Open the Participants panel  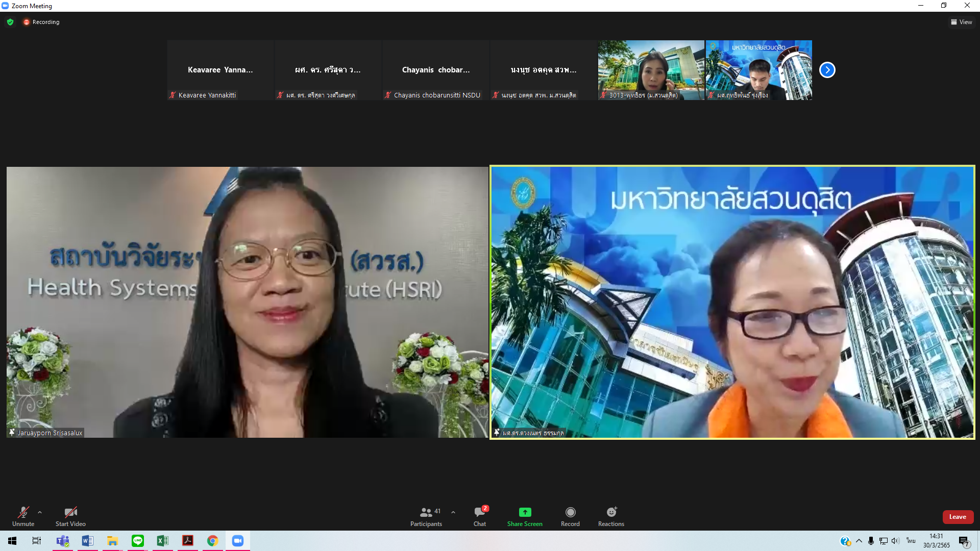tap(426, 515)
